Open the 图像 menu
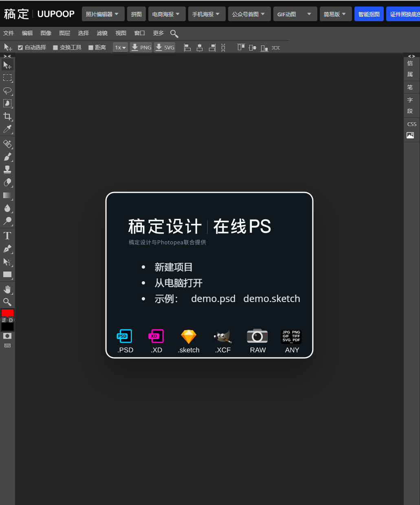420x505 pixels. 46,33
